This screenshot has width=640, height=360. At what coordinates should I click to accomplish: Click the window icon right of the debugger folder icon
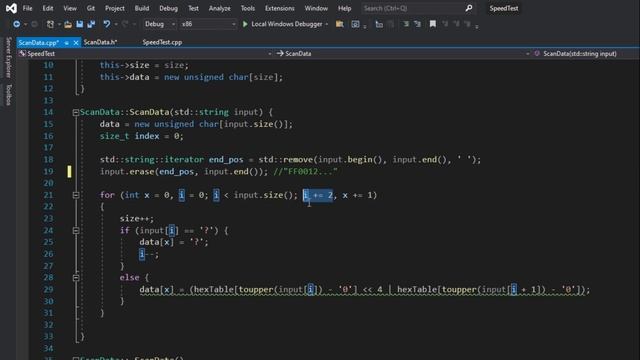coord(355,24)
